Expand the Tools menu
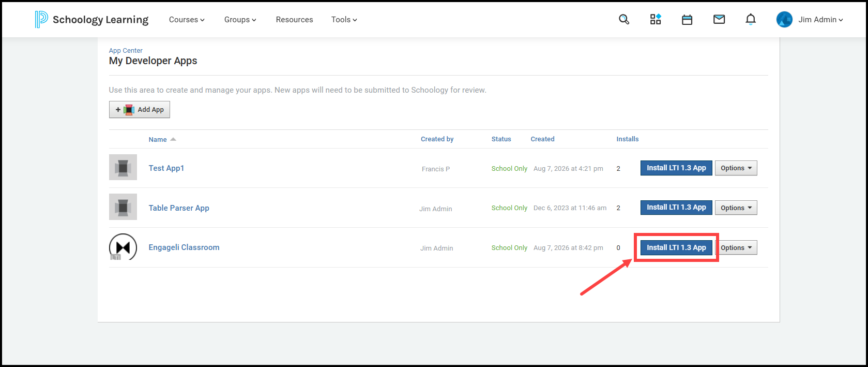Viewport: 868px width, 367px height. click(344, 20)
